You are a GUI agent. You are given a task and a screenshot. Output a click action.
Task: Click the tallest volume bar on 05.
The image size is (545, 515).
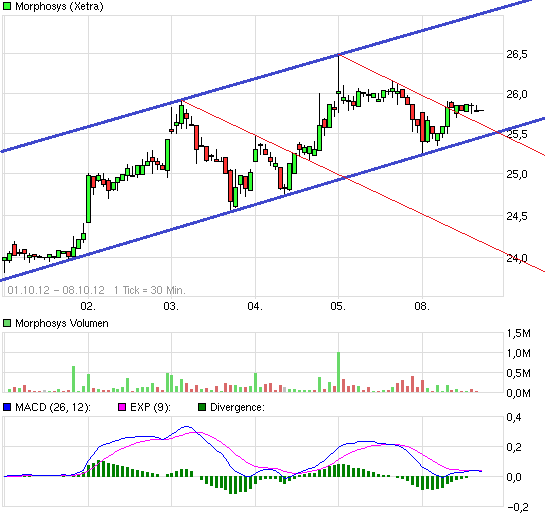338,372
